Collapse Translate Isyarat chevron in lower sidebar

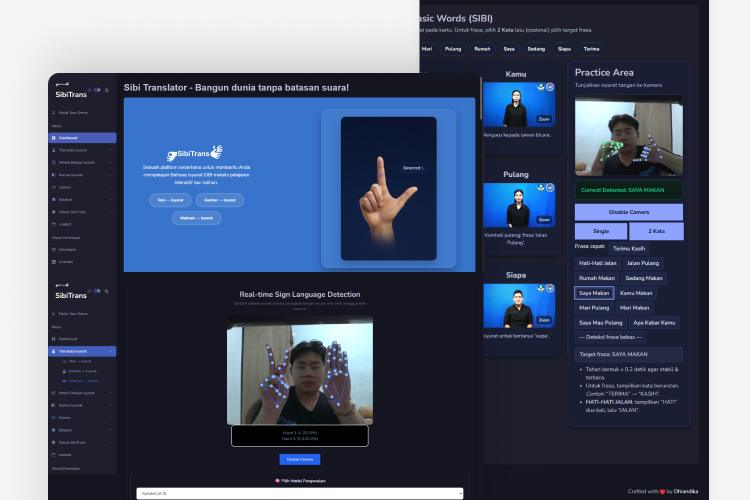click(110, 351)
